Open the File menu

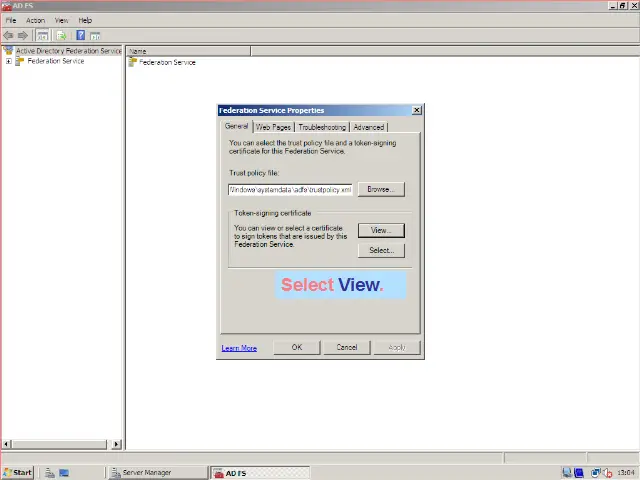(11, 20)
